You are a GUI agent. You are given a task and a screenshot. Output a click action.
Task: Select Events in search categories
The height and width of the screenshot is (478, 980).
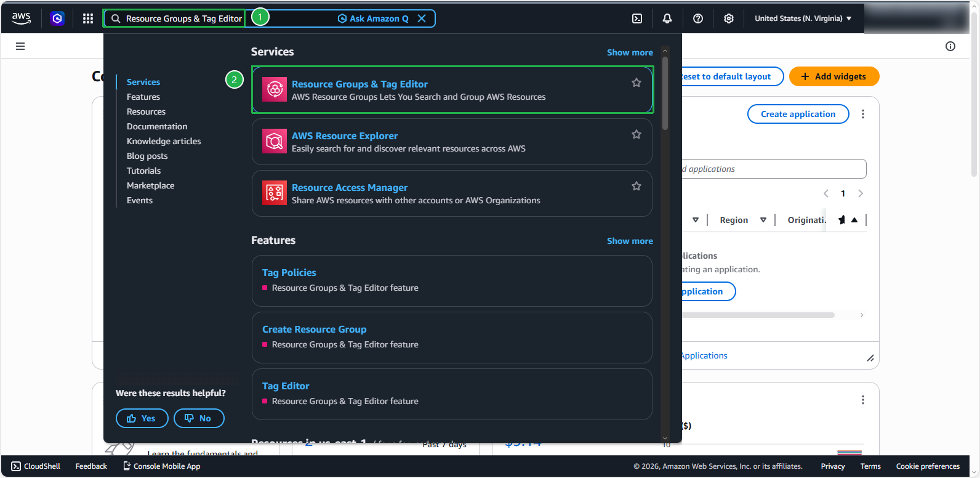pos(140,200)
